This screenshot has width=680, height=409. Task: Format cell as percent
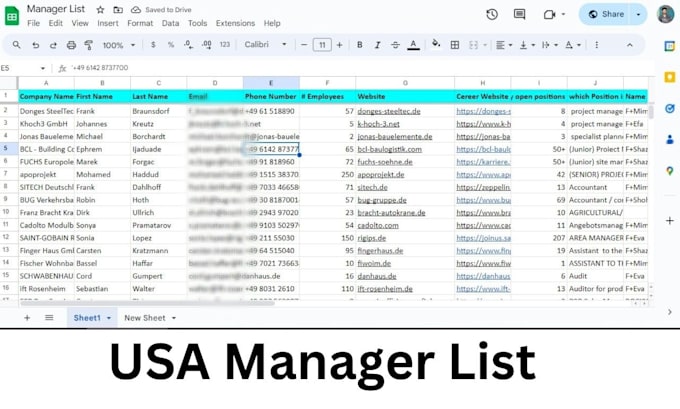click(171, 45)
